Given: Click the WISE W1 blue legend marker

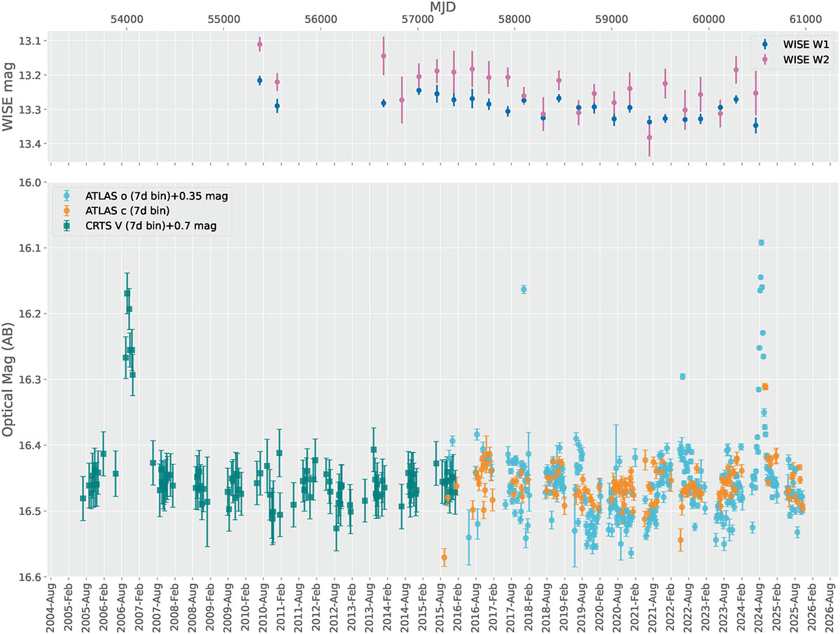Looking at the screenshot, I should coord(764,44).
